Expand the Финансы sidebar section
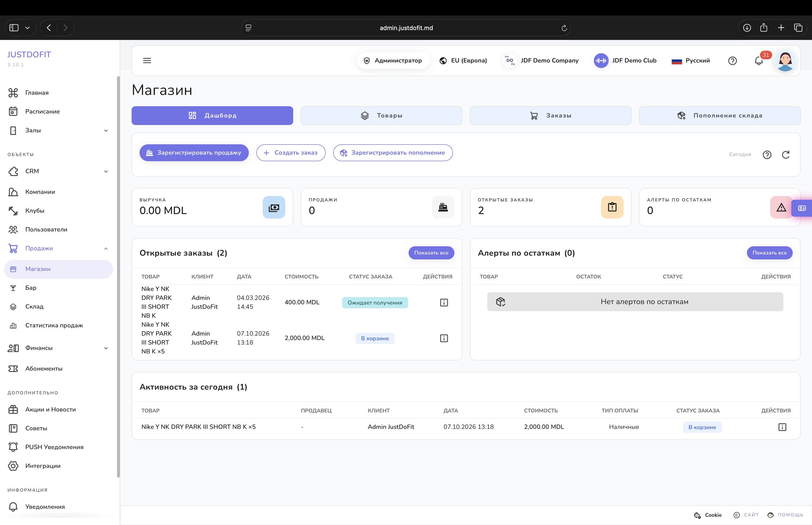812x525 pixels. (106, 348)
